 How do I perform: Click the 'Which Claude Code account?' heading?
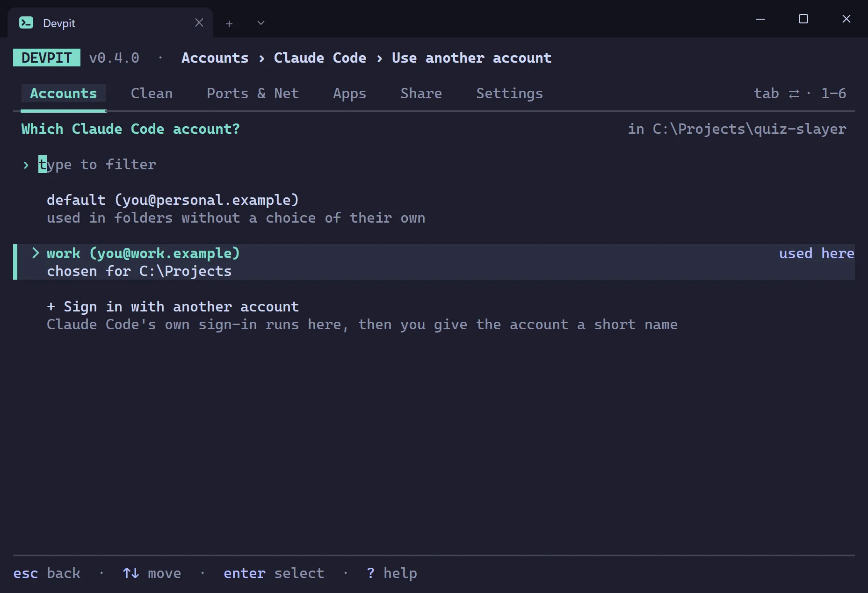(130, 129)
